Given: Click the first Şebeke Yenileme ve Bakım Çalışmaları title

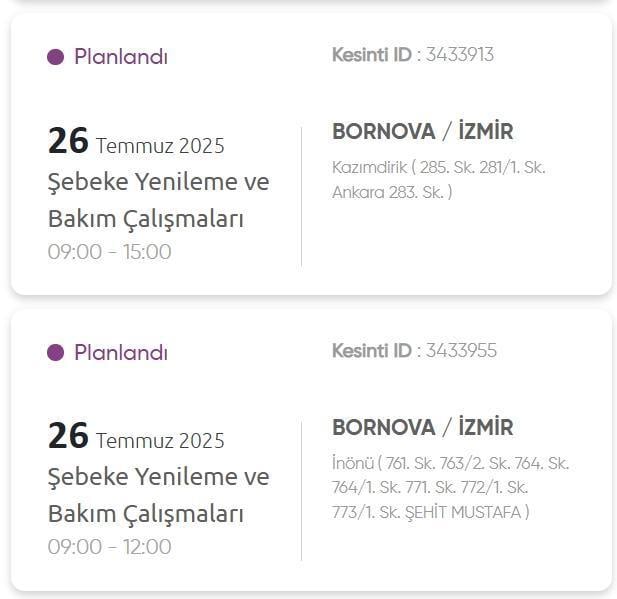Looking at the screenshot, I should (159, 200).
